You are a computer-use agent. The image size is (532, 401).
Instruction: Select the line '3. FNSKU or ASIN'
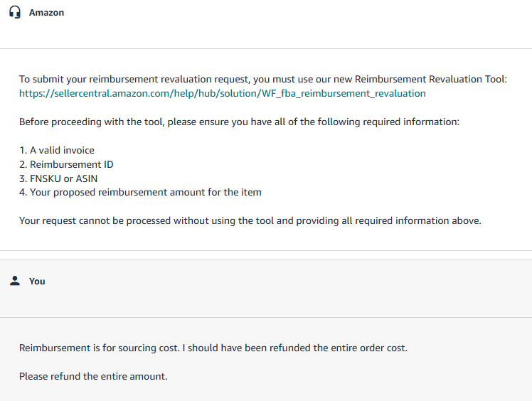[58, 178]
